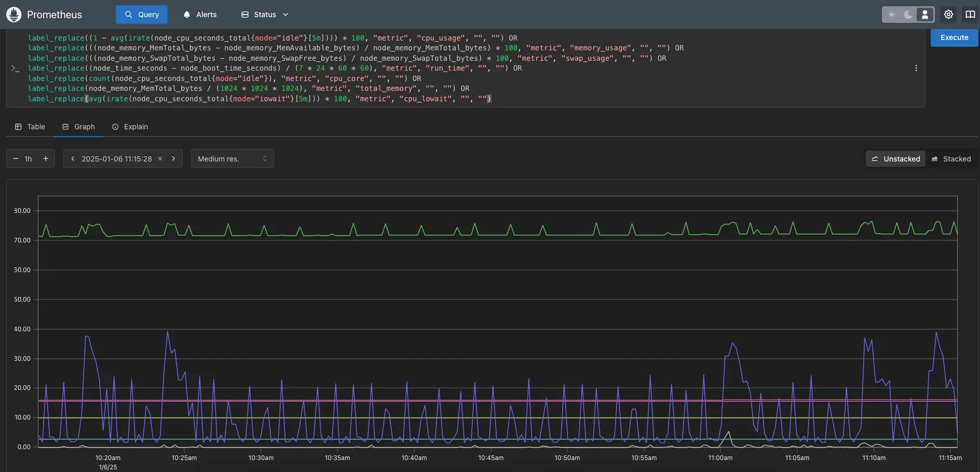This screenshot has height=472, width=980.
Task: Go to the Alerts page
Action: tap(200, 15)
